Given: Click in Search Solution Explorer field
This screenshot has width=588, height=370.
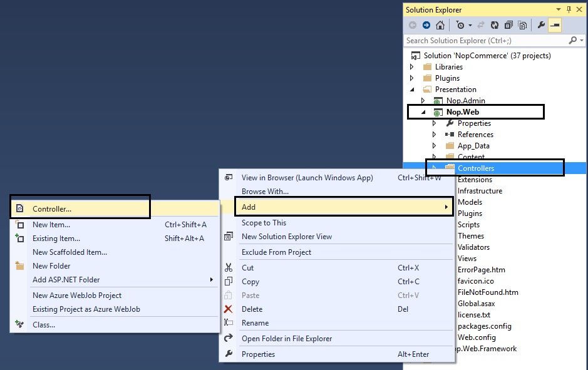Looking at the screenshot, I should (486, 41).
